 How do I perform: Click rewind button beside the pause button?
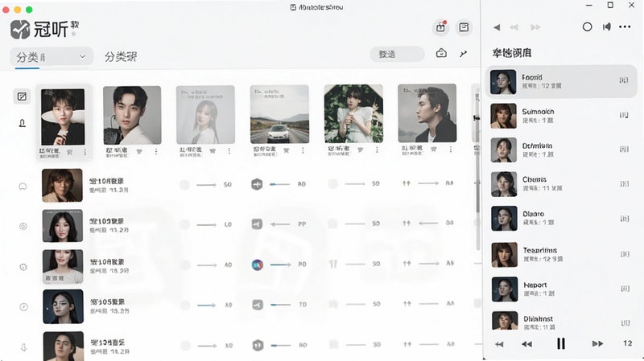point(527,344)
